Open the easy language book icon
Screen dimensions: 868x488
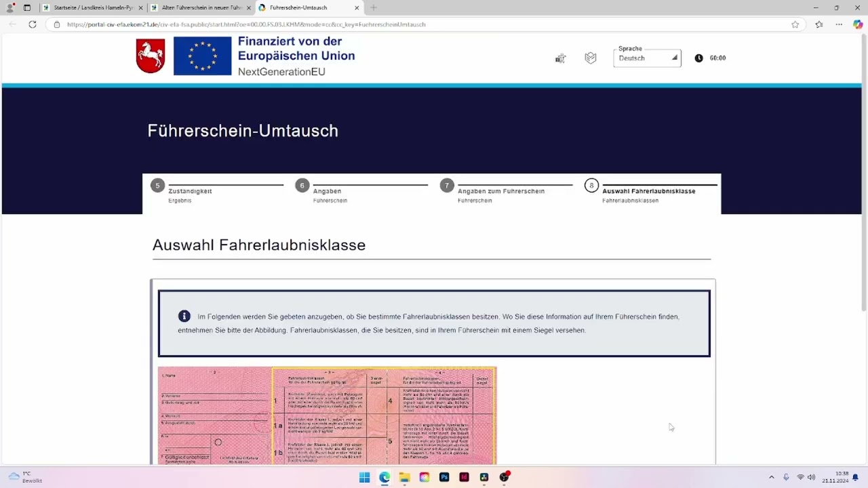point(591,58)
